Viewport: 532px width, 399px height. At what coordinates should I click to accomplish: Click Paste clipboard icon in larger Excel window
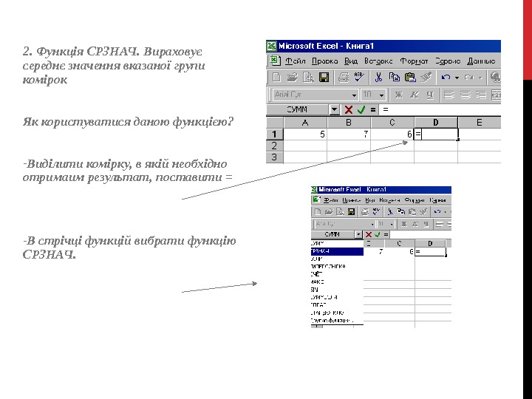(410, 78)
